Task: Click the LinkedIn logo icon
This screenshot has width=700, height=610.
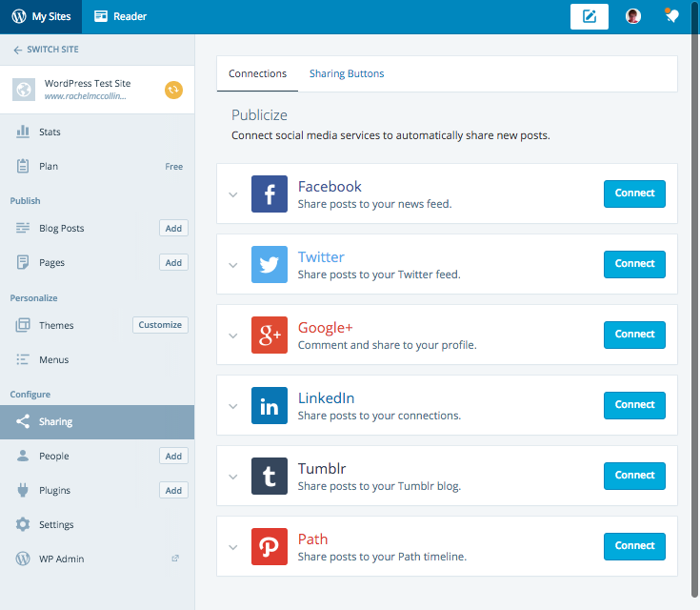Action: [x=270, y=406]
